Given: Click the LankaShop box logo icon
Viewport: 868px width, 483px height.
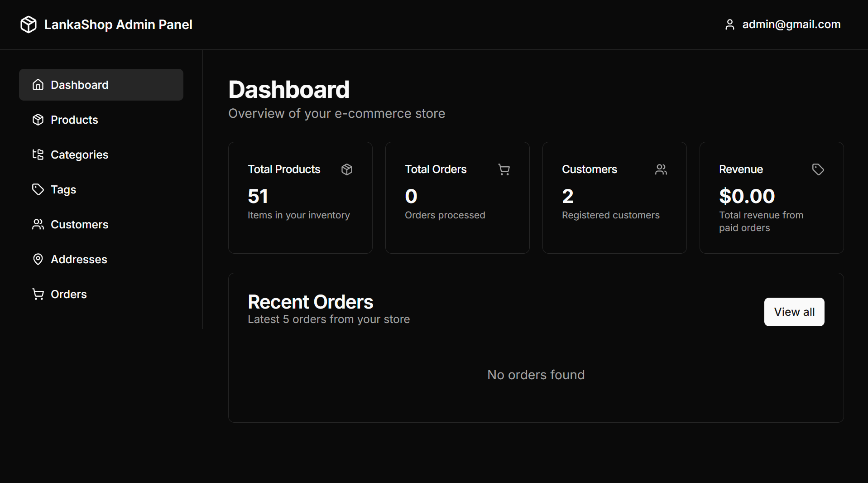Looking at the screenshot, I should (x=29, y=24).
